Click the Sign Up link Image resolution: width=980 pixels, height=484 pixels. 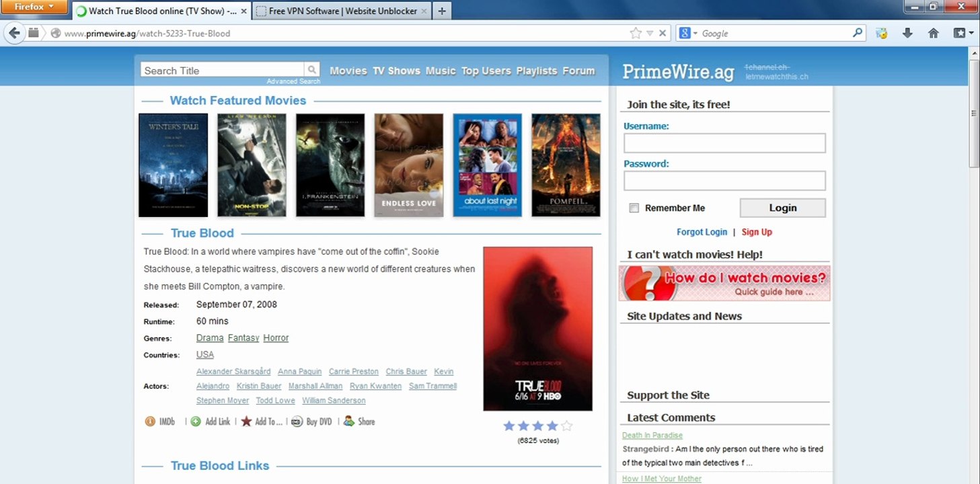[757, 232]
